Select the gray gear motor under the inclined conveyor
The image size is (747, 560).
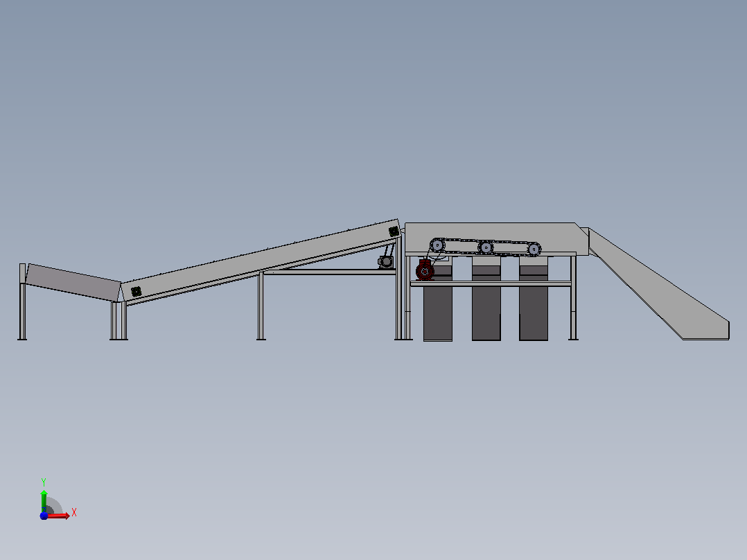385,262
